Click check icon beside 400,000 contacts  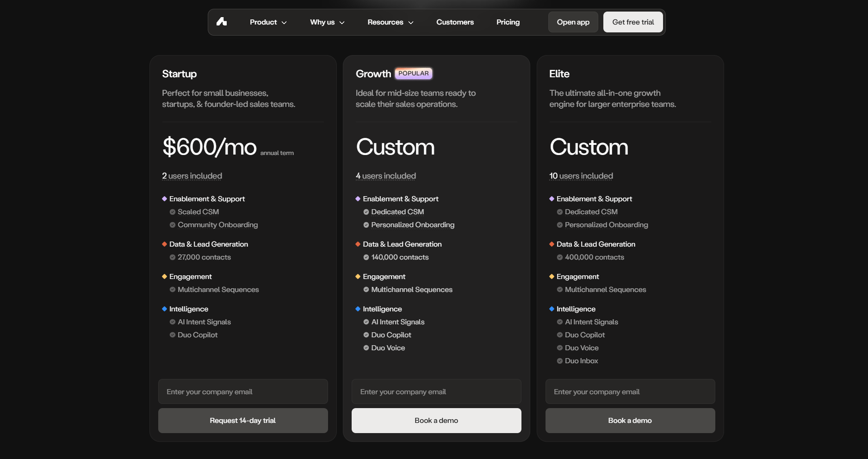point(560,257)
